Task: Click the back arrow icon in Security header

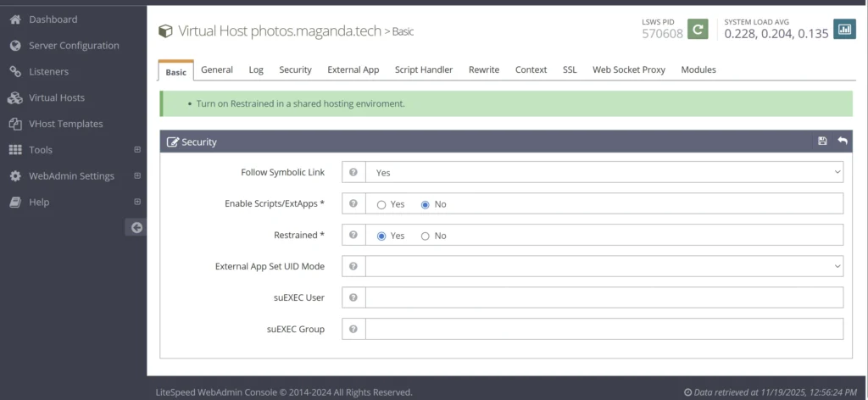Action: [x=842, y=142]
